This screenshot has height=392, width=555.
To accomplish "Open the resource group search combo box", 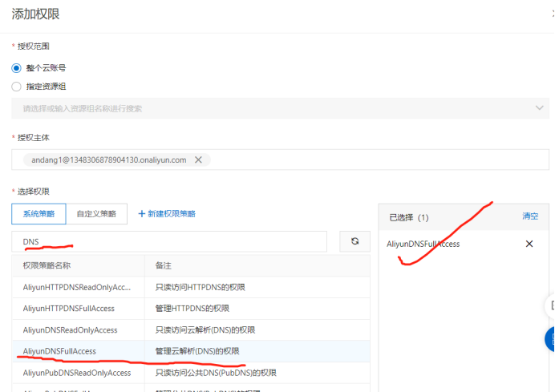I will tap(273, 108).
